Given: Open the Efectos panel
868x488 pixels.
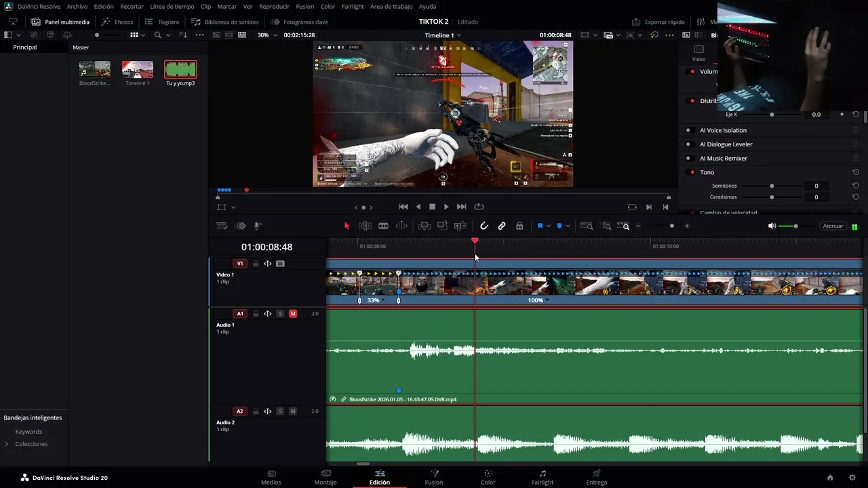Looking at the screenshot, I should click(x=117, y=22).
